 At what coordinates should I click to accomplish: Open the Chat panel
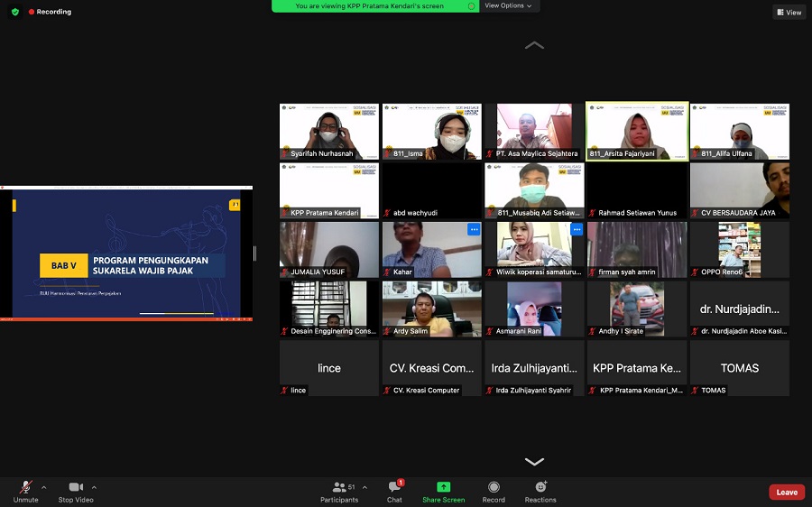pos(394,487)
